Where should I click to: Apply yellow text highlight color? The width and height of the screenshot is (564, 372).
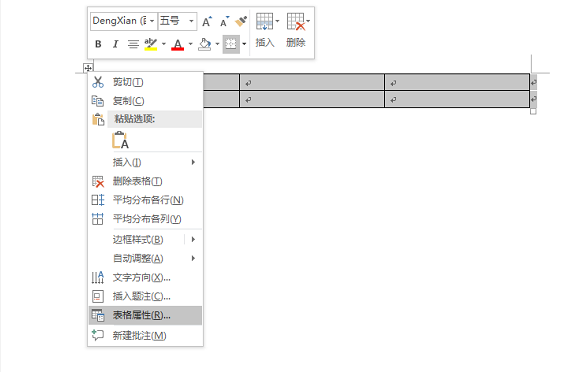coord(151,44)
